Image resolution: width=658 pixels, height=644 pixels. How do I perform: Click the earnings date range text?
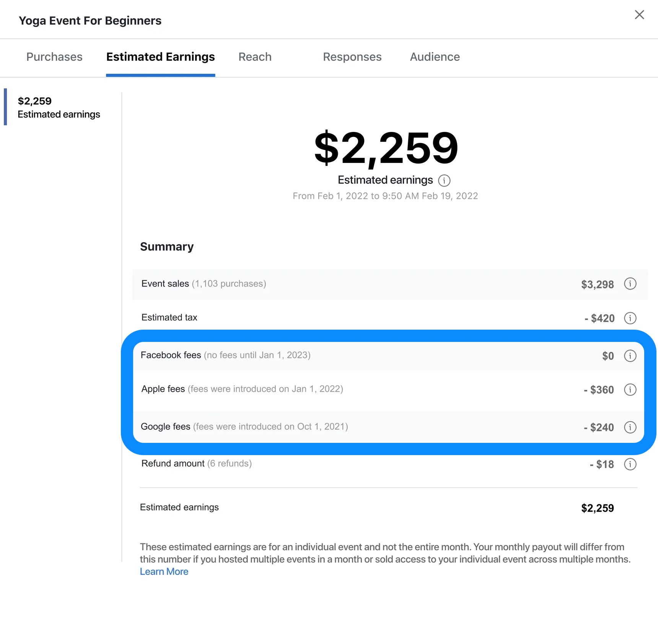(x=385, y=196)
